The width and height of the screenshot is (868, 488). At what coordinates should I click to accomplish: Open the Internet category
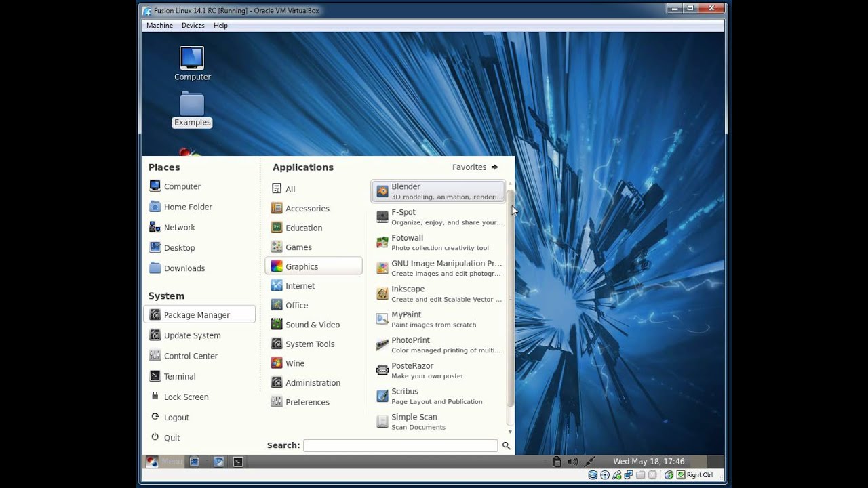[x=313, y=286]
